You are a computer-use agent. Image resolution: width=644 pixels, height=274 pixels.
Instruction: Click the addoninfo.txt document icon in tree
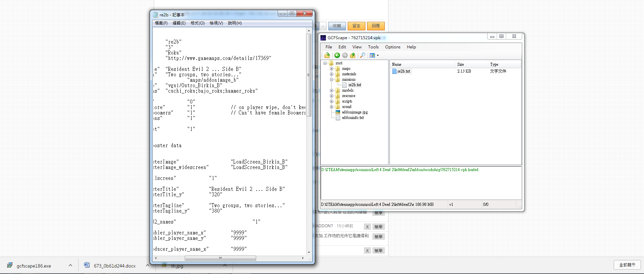coord(338,118)
